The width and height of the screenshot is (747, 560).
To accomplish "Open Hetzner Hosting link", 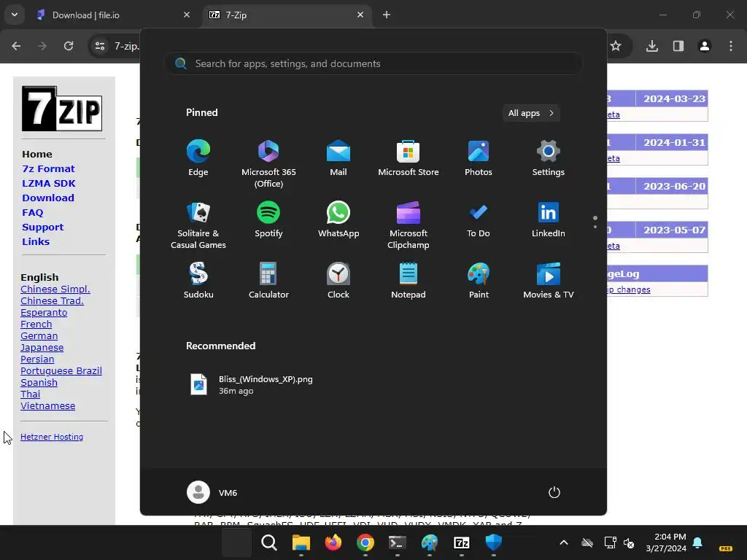I will pyautogui.click(x=52, y=437).
